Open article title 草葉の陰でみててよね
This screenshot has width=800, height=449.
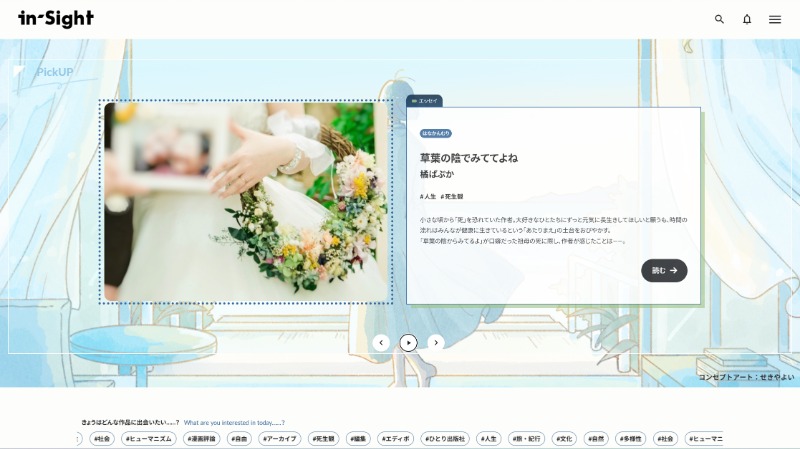click(469, 158)
